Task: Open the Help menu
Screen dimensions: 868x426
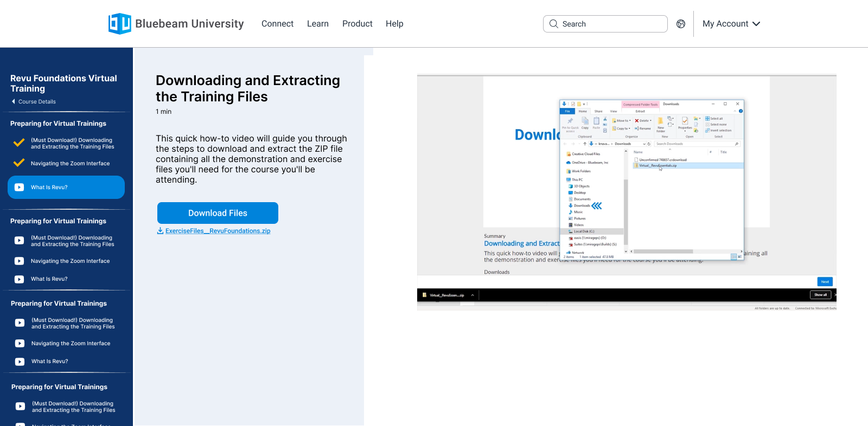Action: tap(394, 24)
